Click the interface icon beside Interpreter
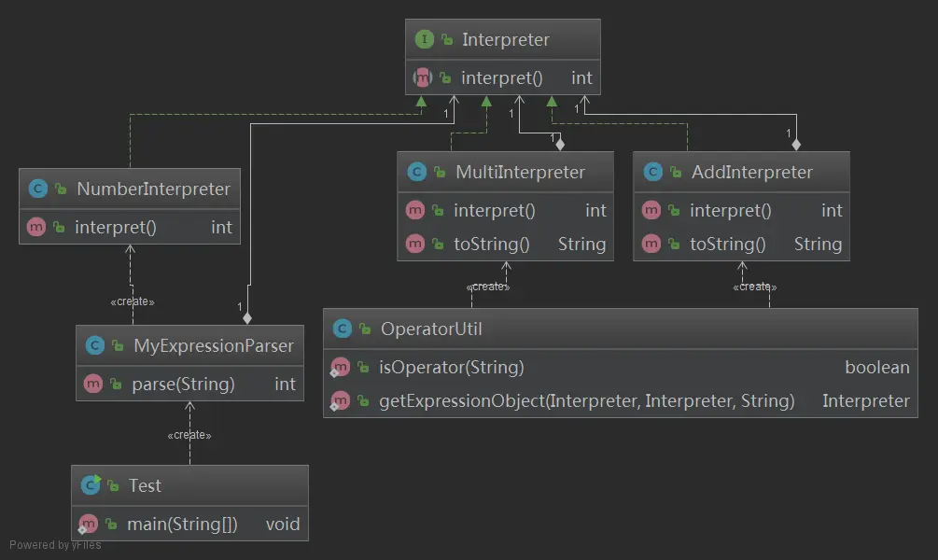Image resolution: width=938 pixels, height=560 pixels. tap(424, 39)
